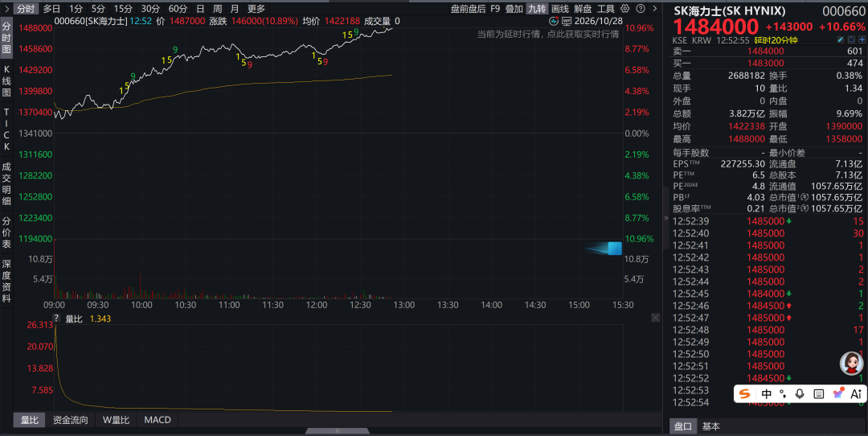Set price alert with bell icon
The height and width of the screenshot is (436, 868).
click(851, 40)
